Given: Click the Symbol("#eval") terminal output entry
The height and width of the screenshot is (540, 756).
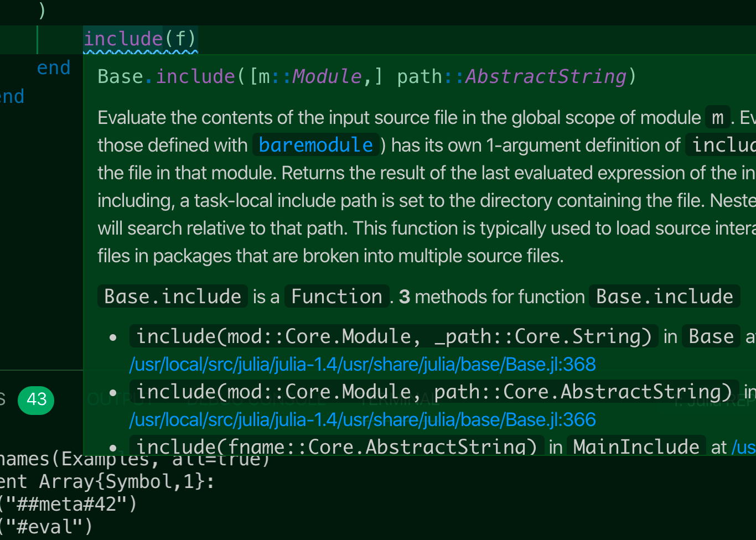Looking at the screenshot, I should coord(47,526).
